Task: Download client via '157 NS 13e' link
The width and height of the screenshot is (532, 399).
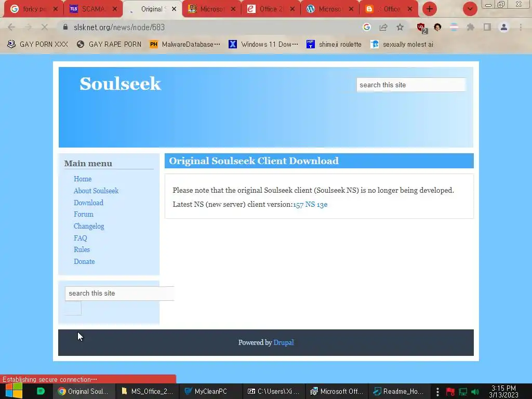Action: coord(310,204)
